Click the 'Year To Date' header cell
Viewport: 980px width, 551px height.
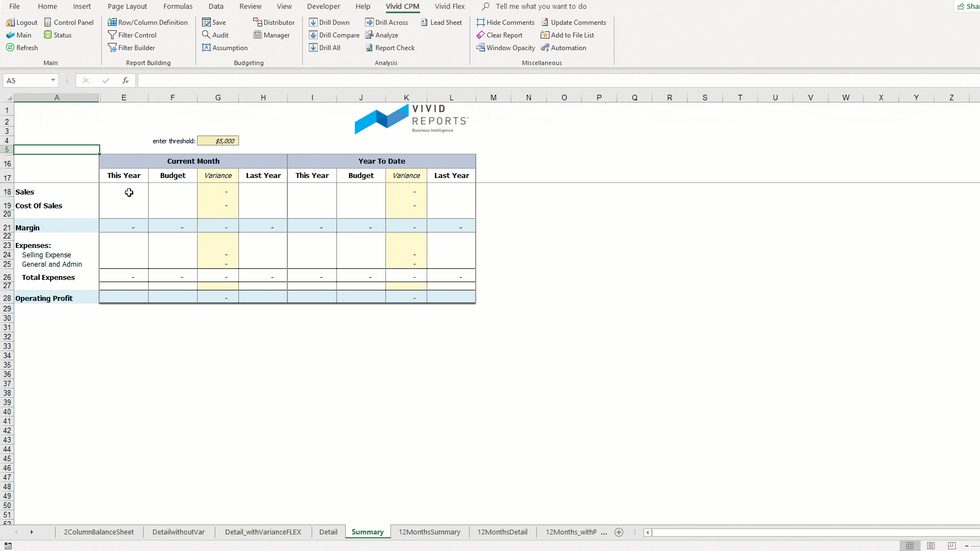click(x=382, y=161)
